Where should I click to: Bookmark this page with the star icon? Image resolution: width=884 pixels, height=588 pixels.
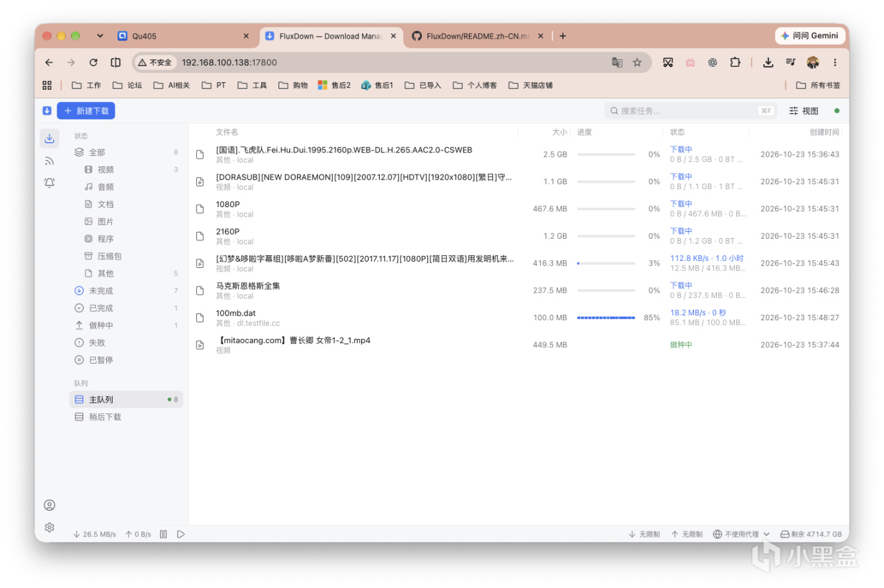[637, 62]
